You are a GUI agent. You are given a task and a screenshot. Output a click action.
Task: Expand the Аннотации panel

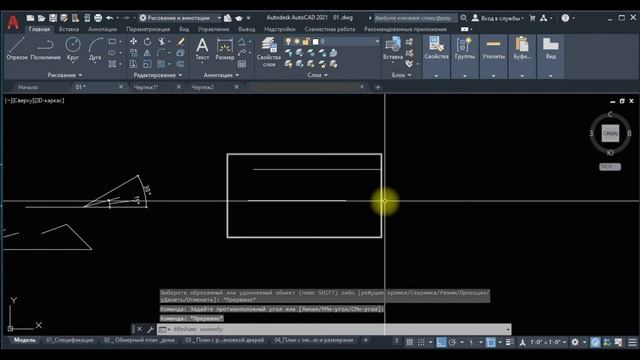coord(221,75)
